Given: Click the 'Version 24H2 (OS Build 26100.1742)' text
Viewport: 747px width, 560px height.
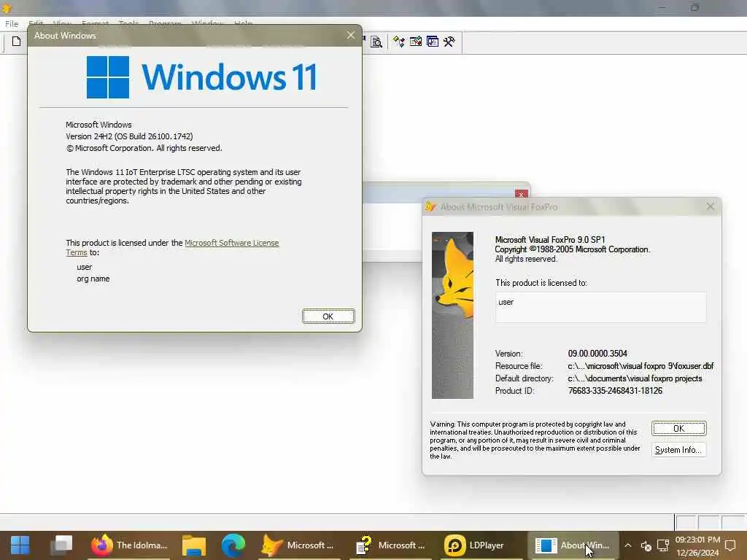Looking at the screenshot, I should point(130,136).
